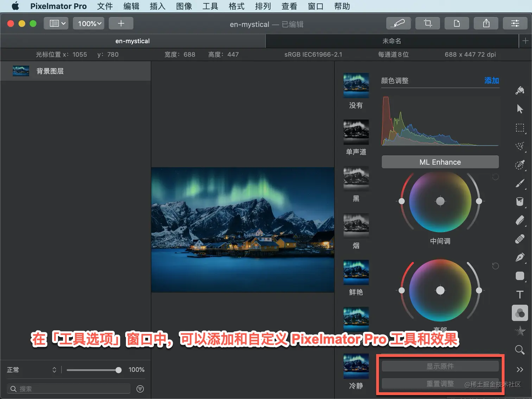Switch to the 未命名 tab
The width and height of the screenshot is (532, 399).
[x=392, y=41]
